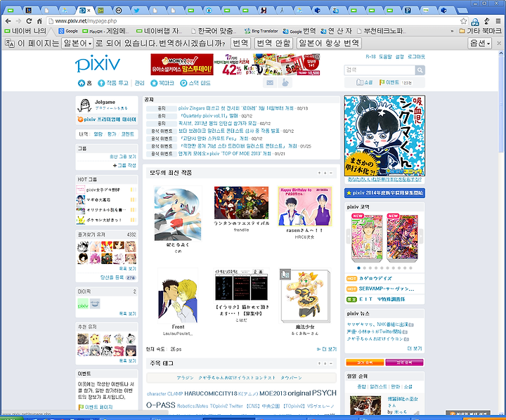This screenshot has height=420, width=506.
Task: Click 로그아웃 logout link
Action: (x=416, y=56)
